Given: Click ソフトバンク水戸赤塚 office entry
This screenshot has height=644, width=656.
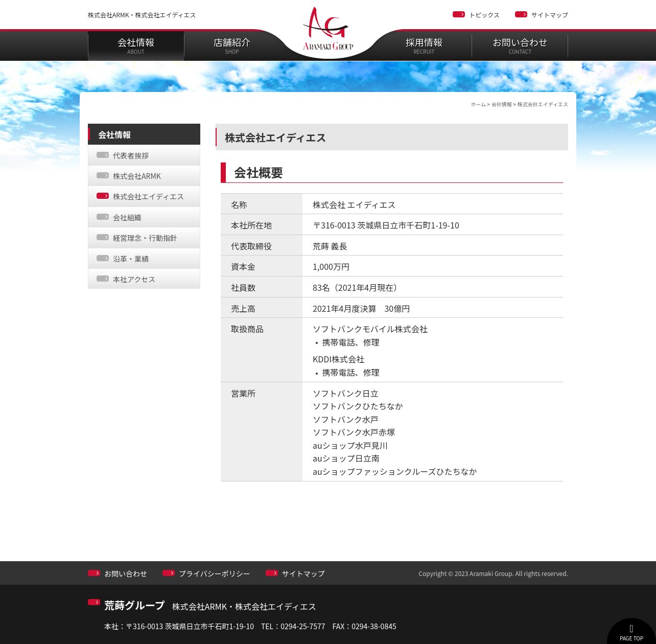Looking at the screenshot, I should coord(354,432).
